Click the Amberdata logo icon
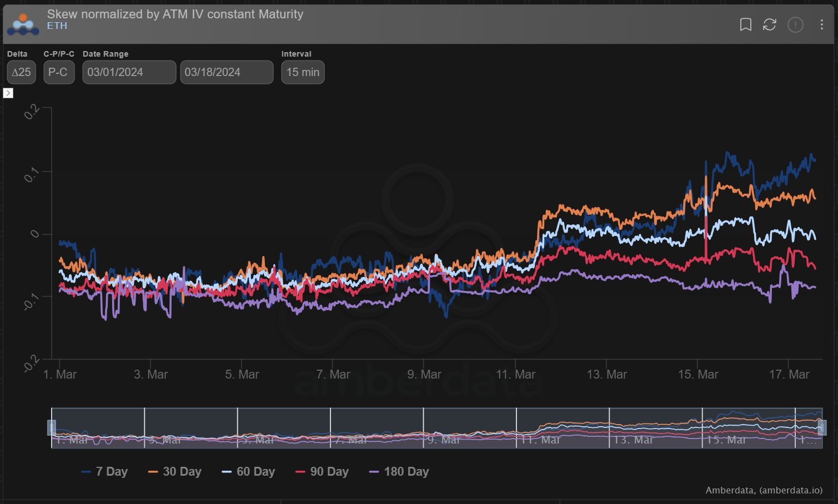 (x=23, y=24)
